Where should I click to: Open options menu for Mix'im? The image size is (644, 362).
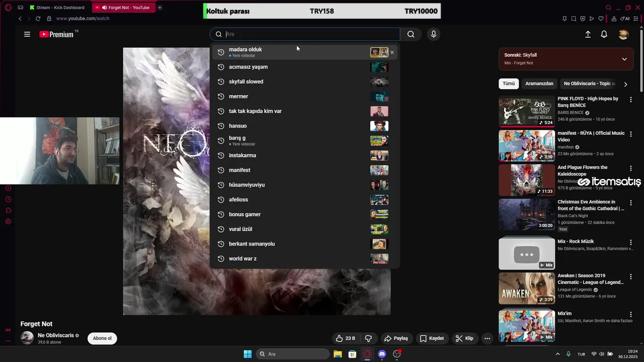[x=630, y=314]
